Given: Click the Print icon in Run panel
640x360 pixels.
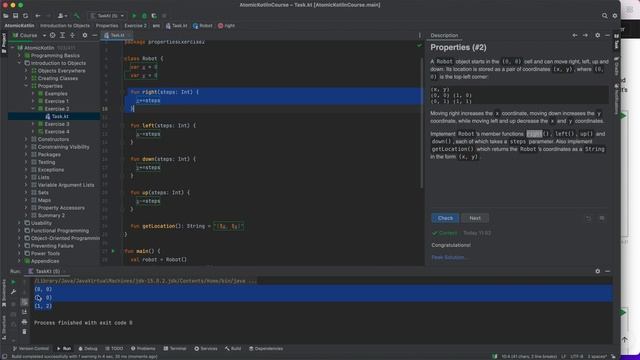Looking at the screenshot, I should [x=24, y=322].
